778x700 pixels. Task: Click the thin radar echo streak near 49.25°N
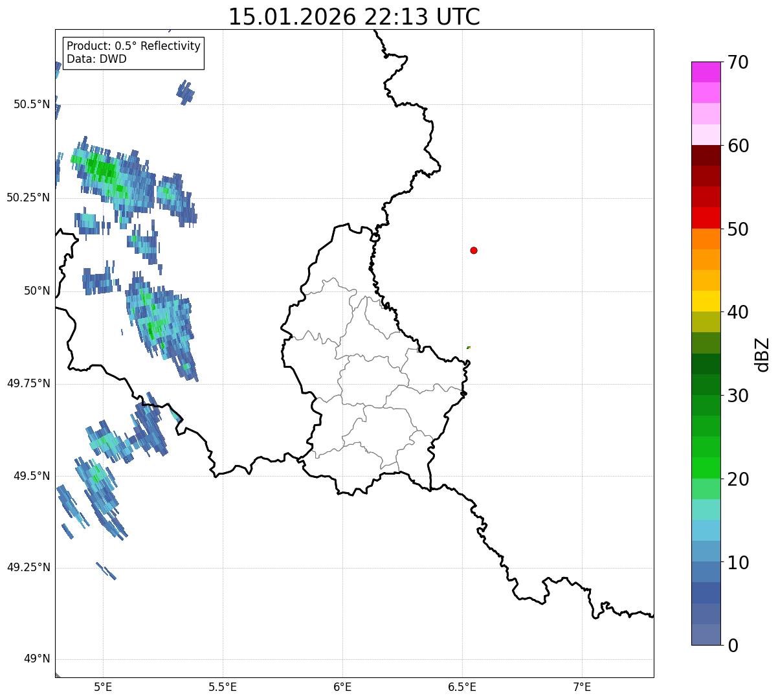[x=106, y=570]
